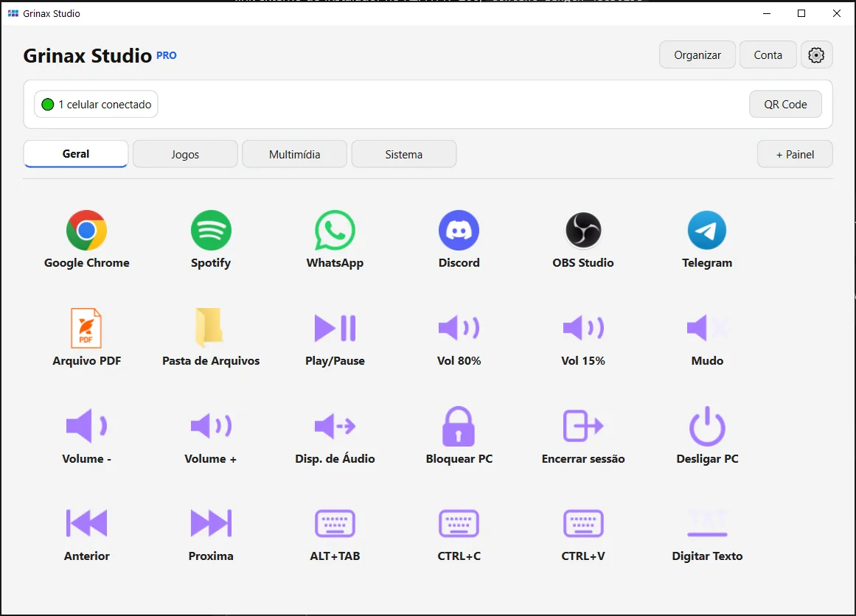856x616 pixels.
Task: Click the Desligar PC power icon
Action: [x=707, y=426]
